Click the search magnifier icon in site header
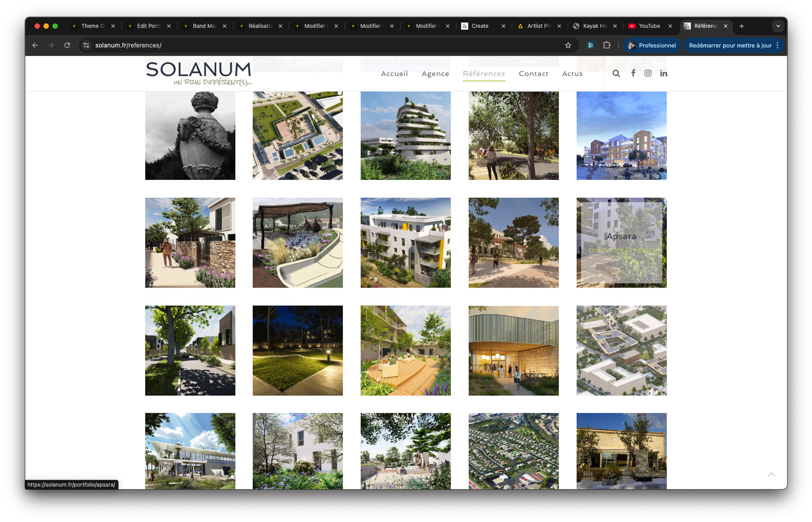Screen dimensions: 812x522 pos(616,73)
